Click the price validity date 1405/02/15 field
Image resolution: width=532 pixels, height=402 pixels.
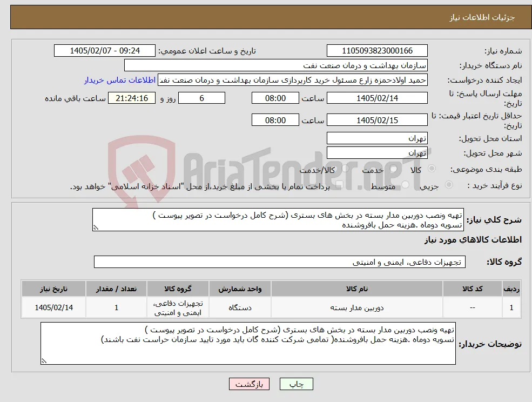click(377, 120)
